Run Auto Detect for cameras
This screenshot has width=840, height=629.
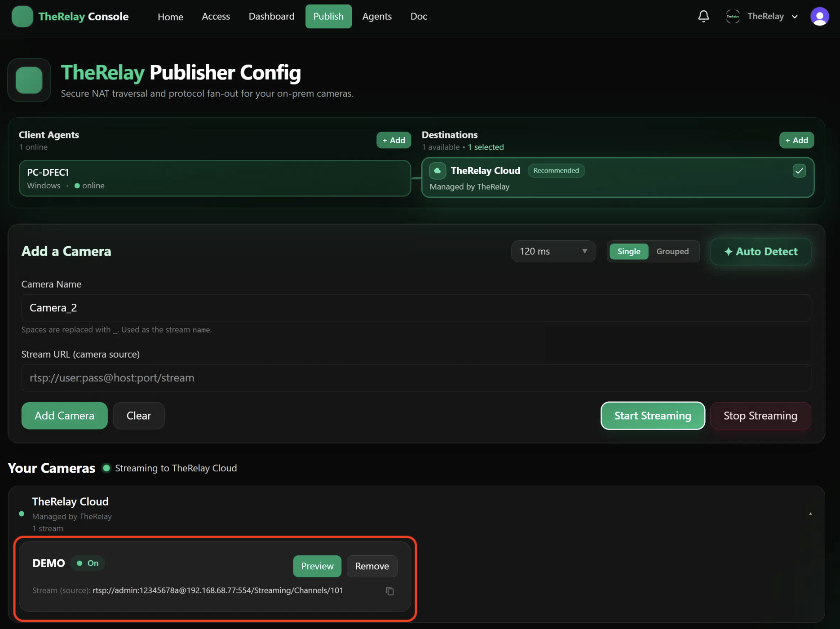point(760,252)
